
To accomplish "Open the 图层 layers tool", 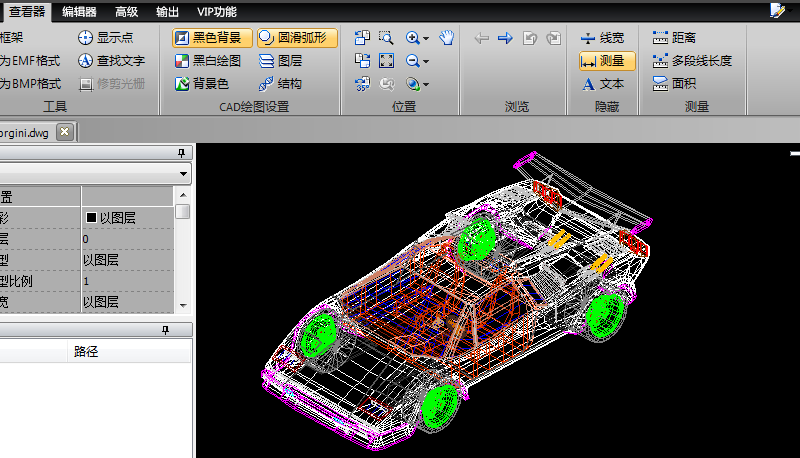I will pos(280,61).
